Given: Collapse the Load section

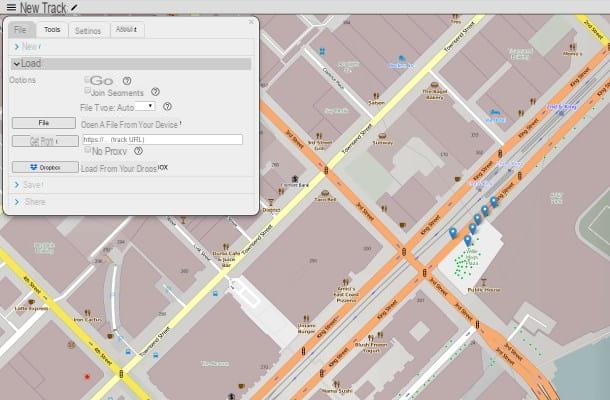Looking at the screenshot, I should coord(131,63).
